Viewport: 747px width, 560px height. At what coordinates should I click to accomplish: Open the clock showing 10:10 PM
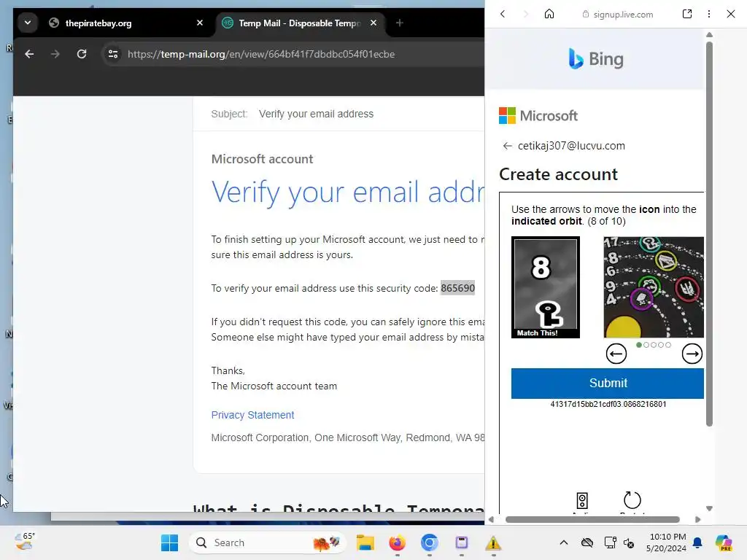[x=666, y=542]
